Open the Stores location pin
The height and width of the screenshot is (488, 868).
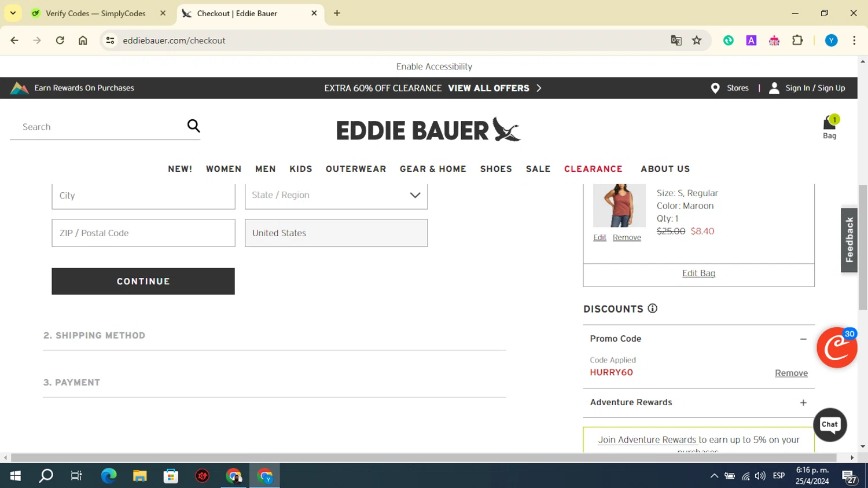tap(715, 88)
